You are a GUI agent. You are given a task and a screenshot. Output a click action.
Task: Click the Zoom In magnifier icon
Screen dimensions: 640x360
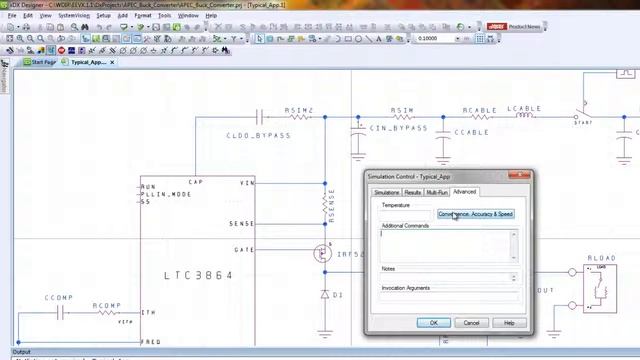20,38
